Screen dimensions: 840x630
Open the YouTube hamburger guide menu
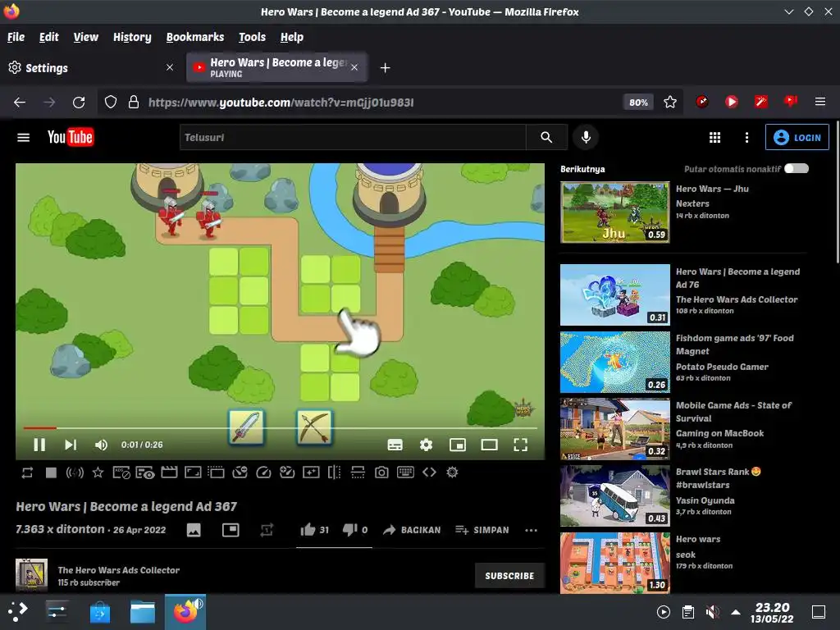click(23, 138)
